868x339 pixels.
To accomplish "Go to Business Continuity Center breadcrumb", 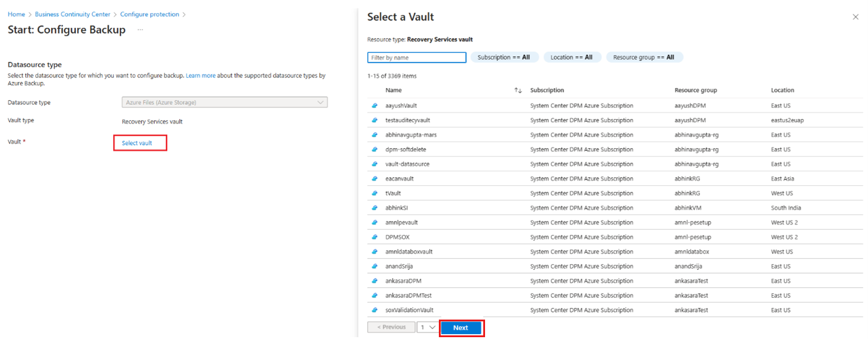I will tap(72, 14).
